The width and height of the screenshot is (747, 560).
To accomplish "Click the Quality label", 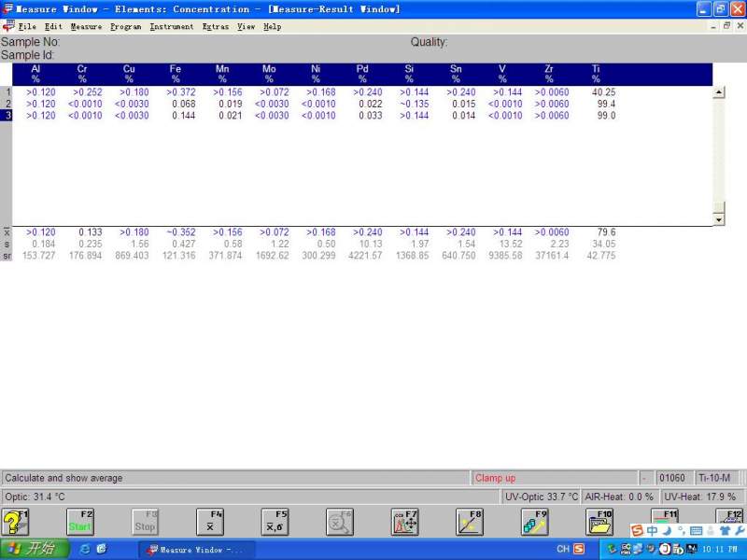I will pyautogui.click(x=429, y=42).
